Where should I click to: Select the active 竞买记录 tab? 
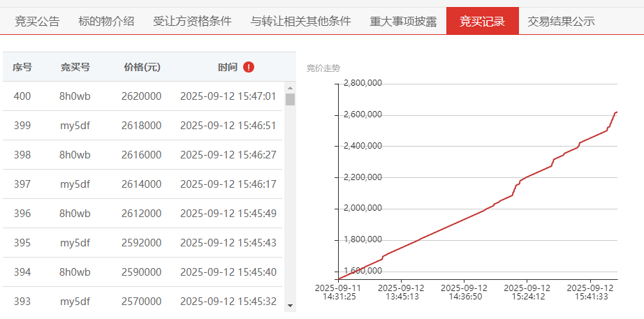(482, 21)
